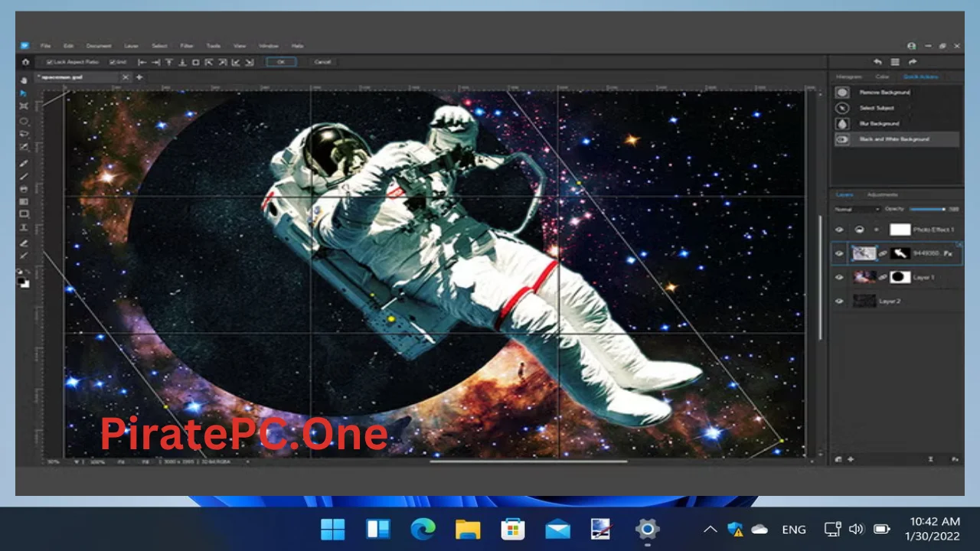Click the link icon on the Layer 1 row
The image size is (980, 551).
point(883,277)
